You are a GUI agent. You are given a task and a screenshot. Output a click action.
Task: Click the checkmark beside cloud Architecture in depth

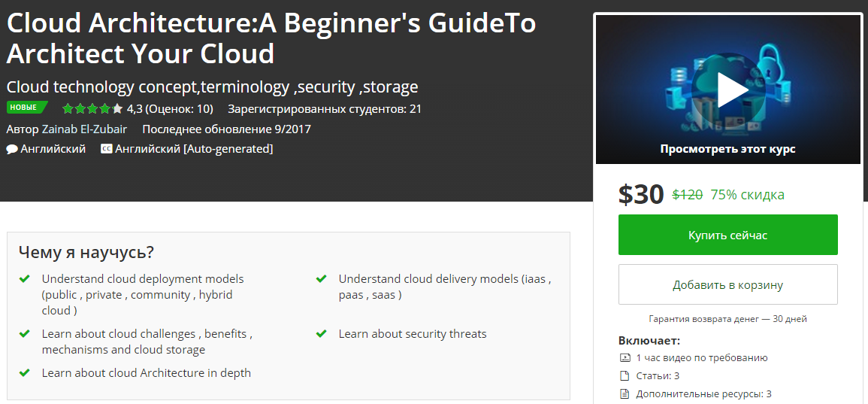(25, 372)
